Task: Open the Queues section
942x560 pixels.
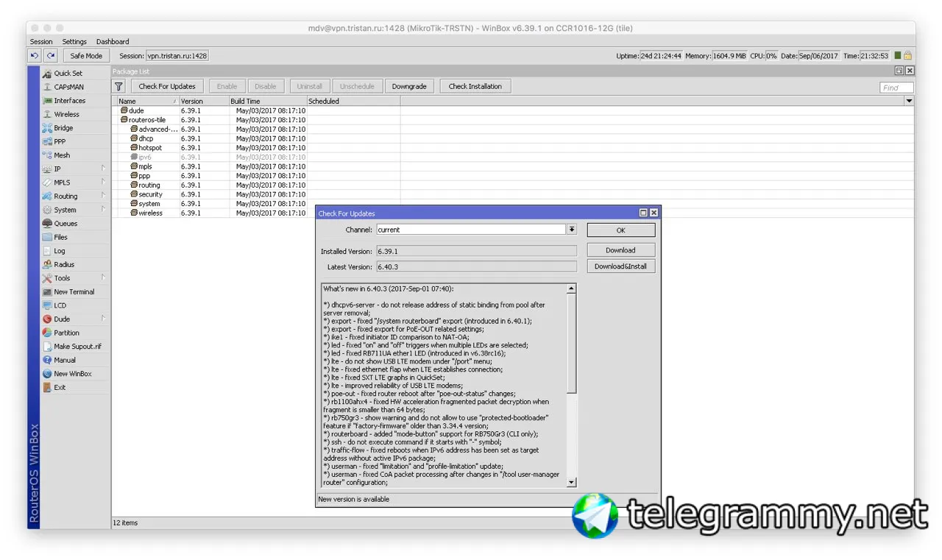Action: tap(65, 223)
